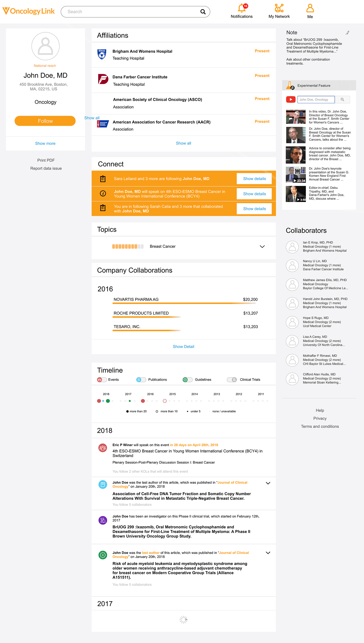Image resolution: width=364 pixels, height=643 pixels.
Task: Toggle the Publications timeline filter
Action: pyautogui.click(x=141, y=380)
